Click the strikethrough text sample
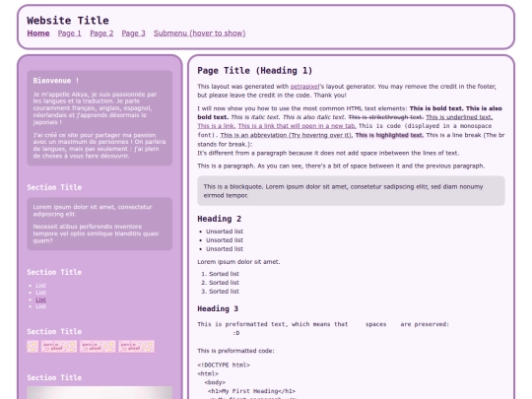 point(386,117)
